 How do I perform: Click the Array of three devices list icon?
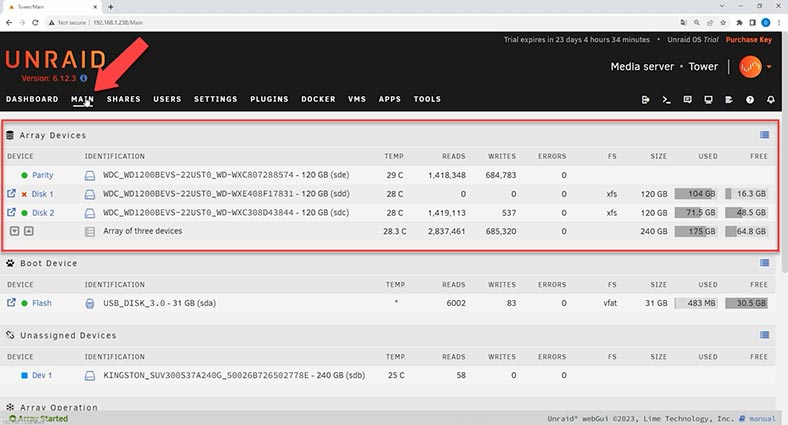point(89,232)
